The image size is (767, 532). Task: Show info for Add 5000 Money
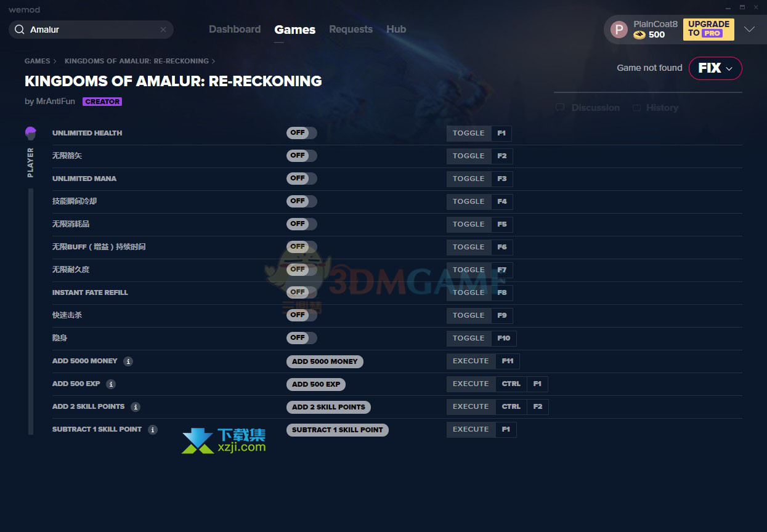pos(128,361)
